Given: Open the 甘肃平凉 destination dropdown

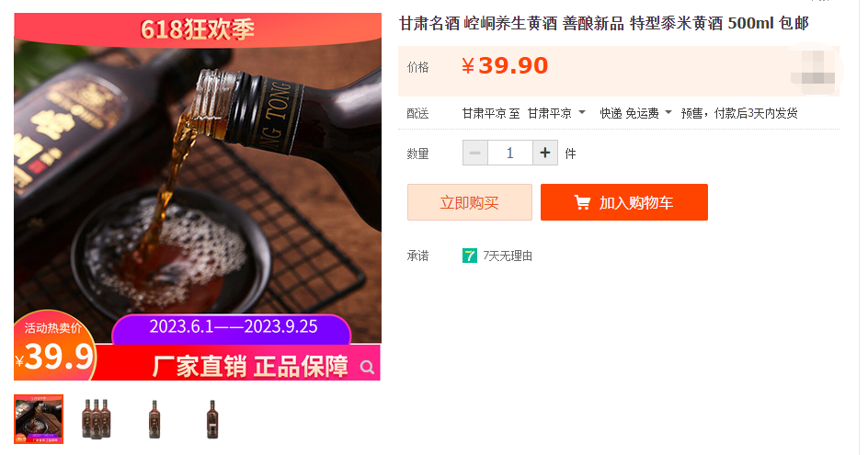Looking at the screenshot, I should 555,113.
